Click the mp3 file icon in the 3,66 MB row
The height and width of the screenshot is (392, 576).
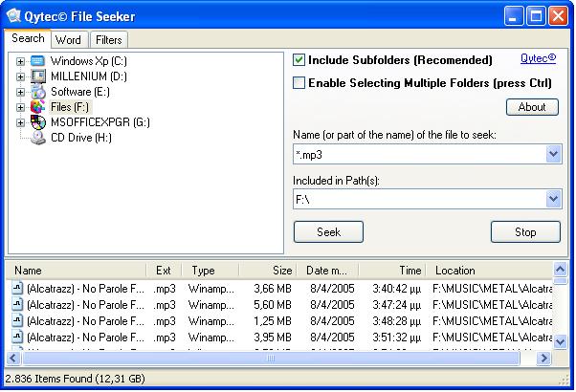tap(17, 288)
